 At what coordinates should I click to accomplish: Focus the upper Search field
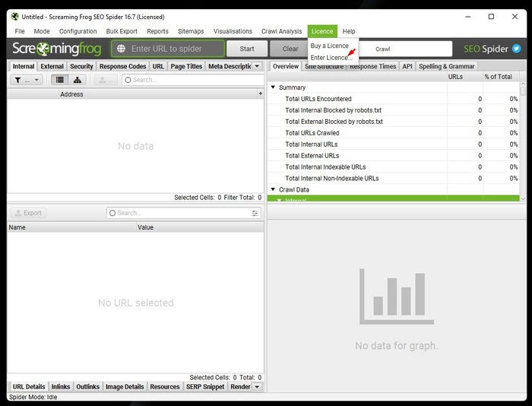(x=193, y=80)
